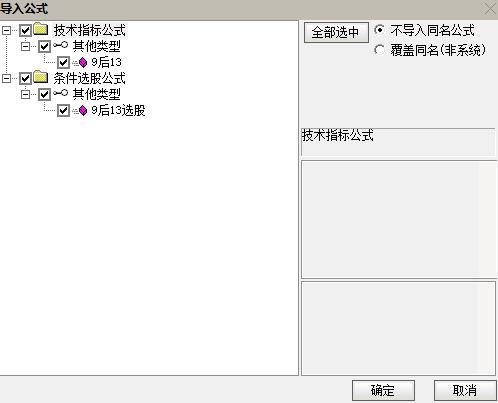The width and height of the screenshot is (498, 403).
Task: Click the magenta formula icon for 9后13
Action: (83, 62)
